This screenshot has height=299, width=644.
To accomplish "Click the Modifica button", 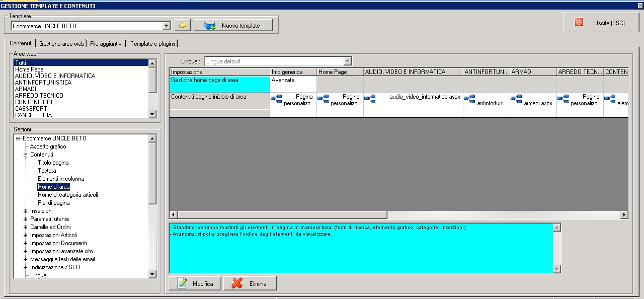I will point(195,283).
